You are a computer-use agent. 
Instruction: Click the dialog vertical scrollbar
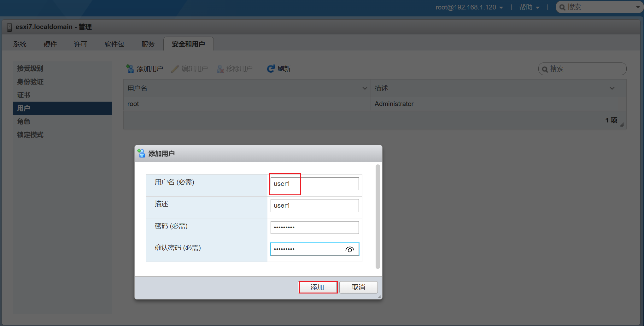pos(378,216)
